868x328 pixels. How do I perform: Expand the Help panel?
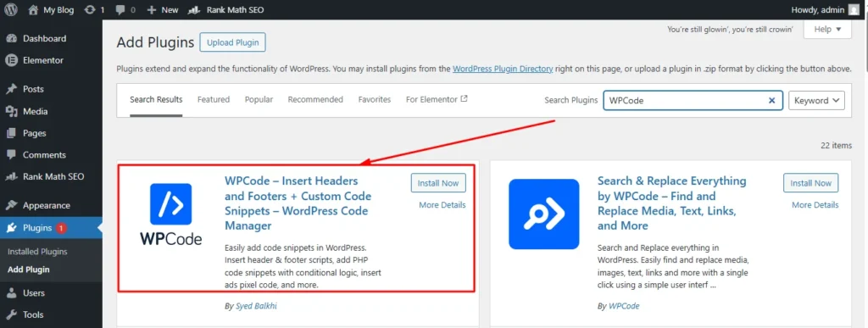click(827, 30)
